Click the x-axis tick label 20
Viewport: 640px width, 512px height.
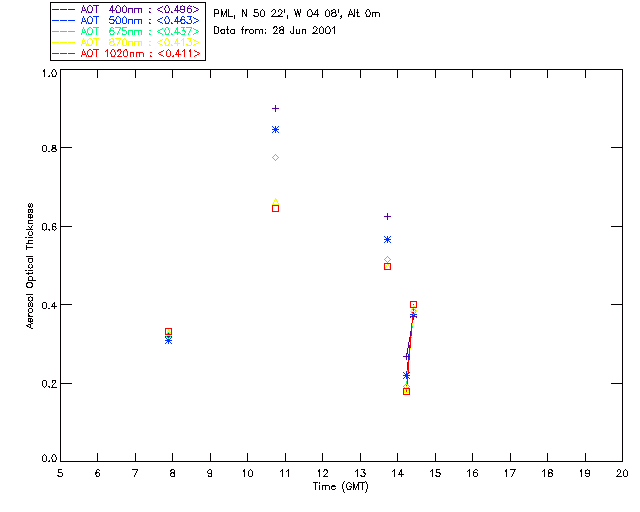click(x=622, y=473)
